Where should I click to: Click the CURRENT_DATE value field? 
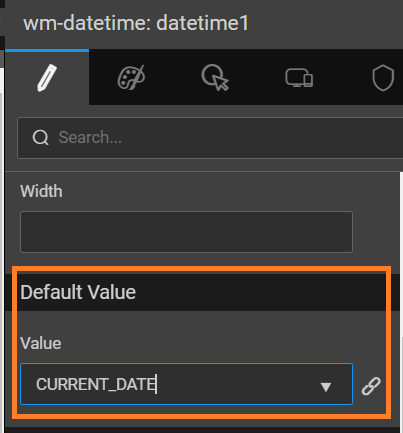point(186,384)
